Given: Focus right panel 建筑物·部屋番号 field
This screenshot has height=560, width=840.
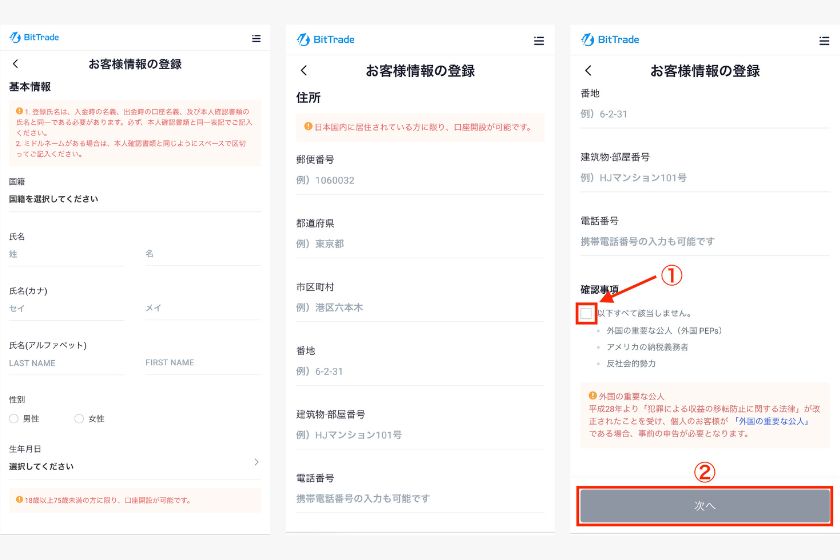Looking at the screenshot, I should [705, 178].
